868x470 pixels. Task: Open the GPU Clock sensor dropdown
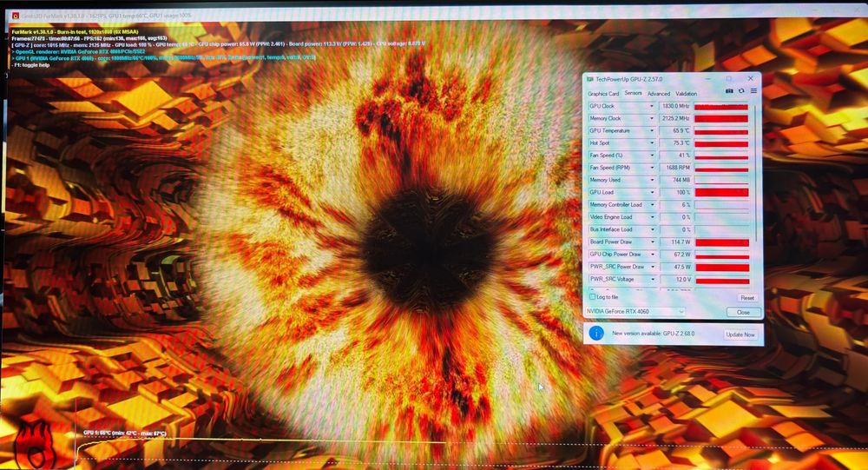(x=652, y=106)
